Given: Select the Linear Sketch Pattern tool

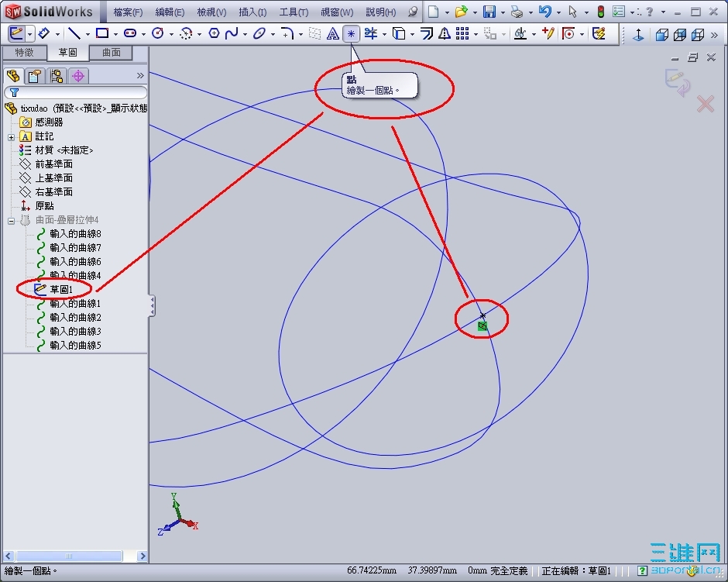Looking at the screenshot, I should pyautogui.click(x=462, y=33).
